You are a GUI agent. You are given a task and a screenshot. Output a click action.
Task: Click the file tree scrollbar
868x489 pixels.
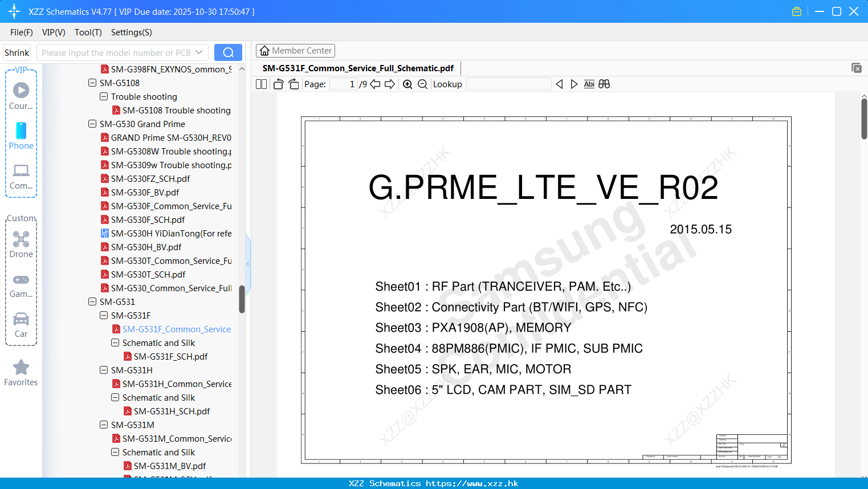coord(242,299)
